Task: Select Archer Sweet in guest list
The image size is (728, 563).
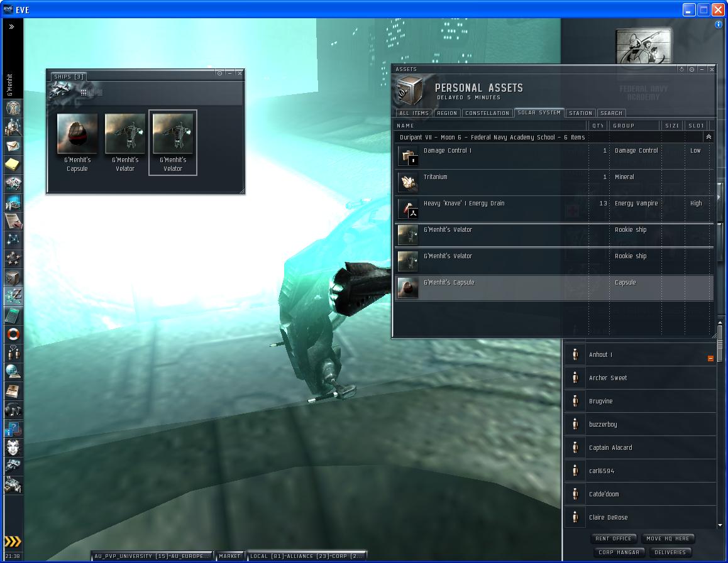Action: (640, 378)
